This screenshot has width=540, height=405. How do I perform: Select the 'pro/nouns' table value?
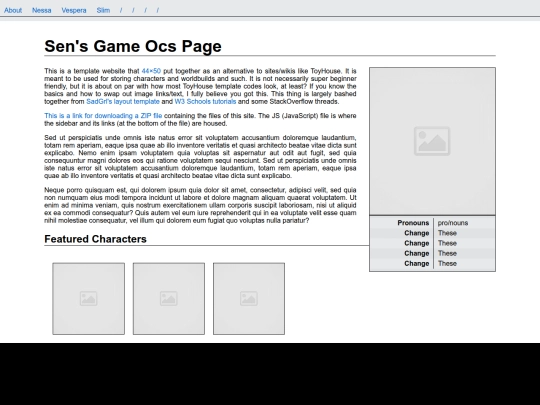(x=453, y=223)
